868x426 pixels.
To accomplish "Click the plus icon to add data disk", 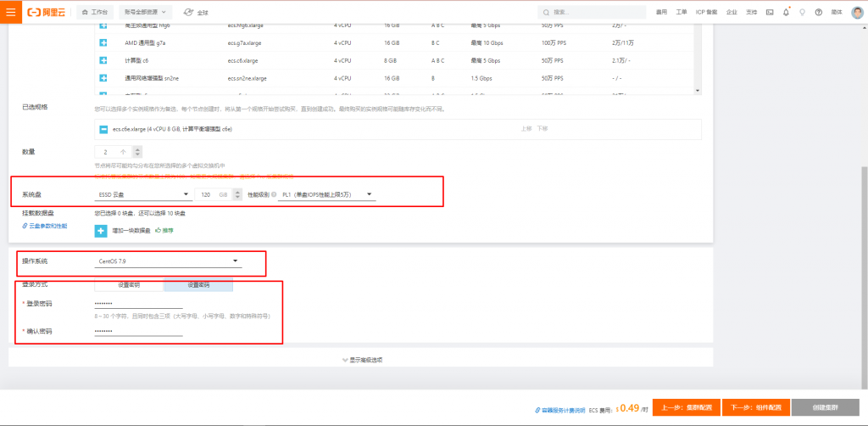I will pos(101,231).
